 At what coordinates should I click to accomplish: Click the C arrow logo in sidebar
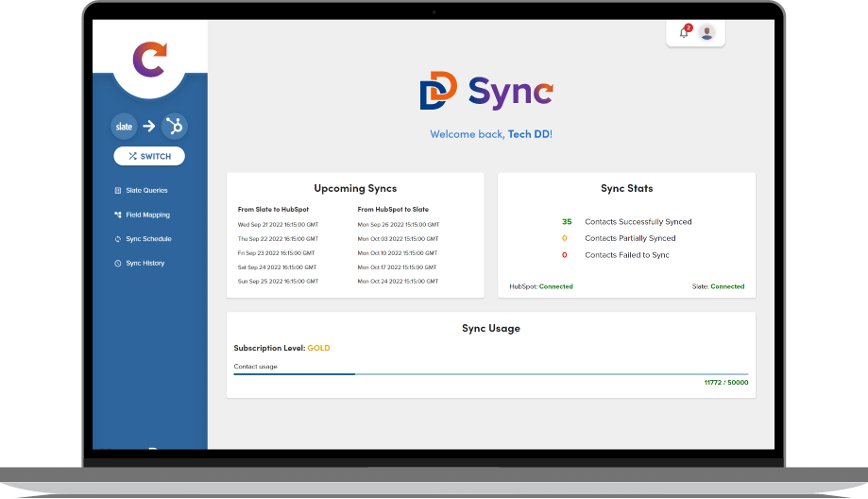pos(149,60)
